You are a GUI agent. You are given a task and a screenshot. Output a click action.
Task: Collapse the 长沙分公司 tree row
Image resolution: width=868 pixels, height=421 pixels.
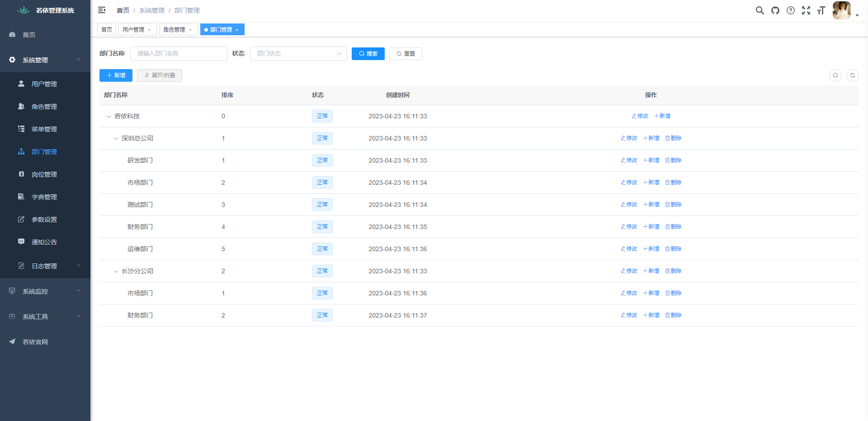click(116, 271)
